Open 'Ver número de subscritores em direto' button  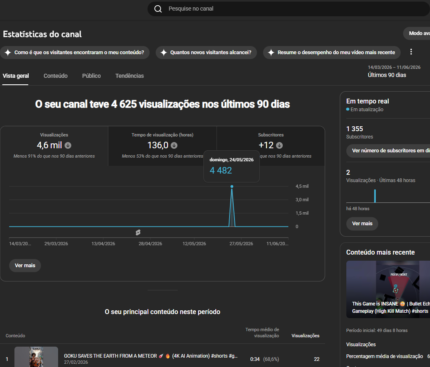pos(388,151)
